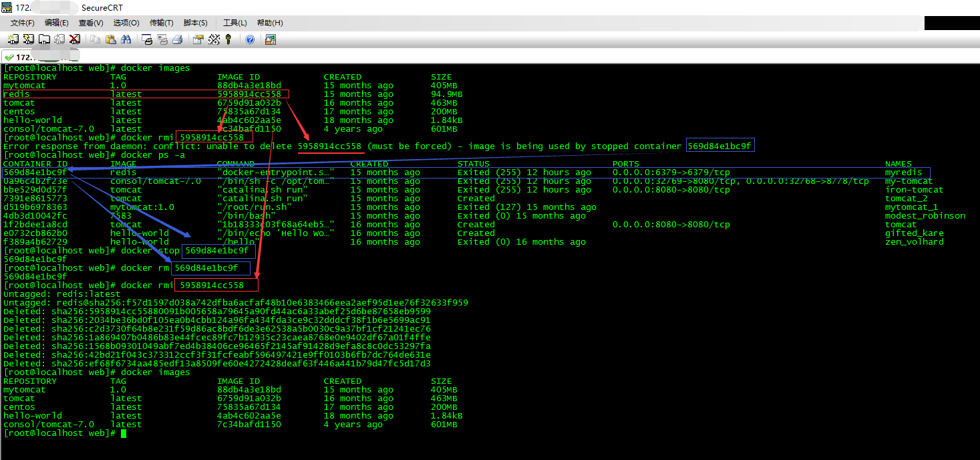This screenshot has width=980, height=460.
Task: Click 'Exited (127) 15 months ago' status
Action: tap(527, 207)
